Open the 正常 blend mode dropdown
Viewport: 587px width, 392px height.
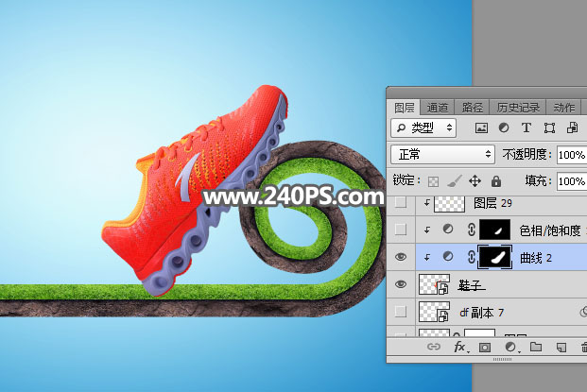coord(443,154)
